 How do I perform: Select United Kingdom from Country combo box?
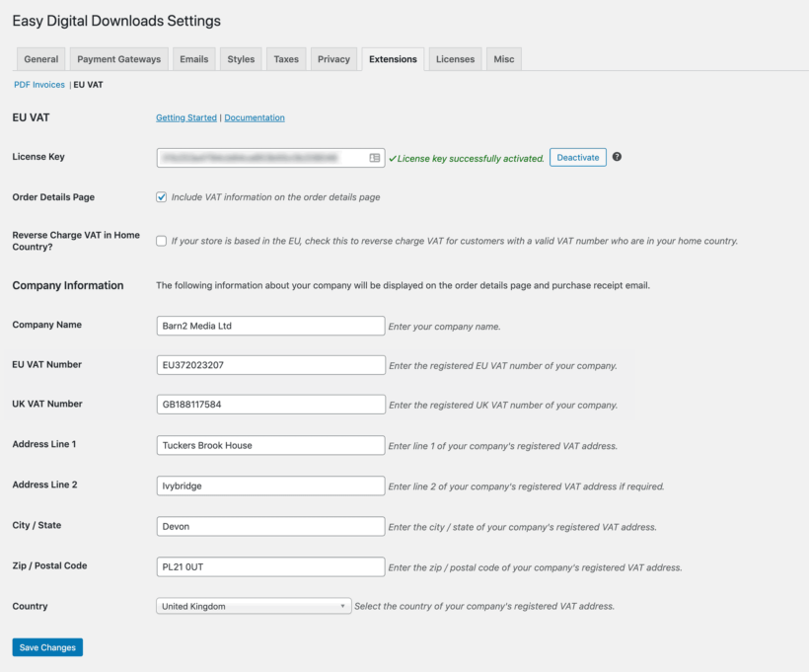(253, 606)
